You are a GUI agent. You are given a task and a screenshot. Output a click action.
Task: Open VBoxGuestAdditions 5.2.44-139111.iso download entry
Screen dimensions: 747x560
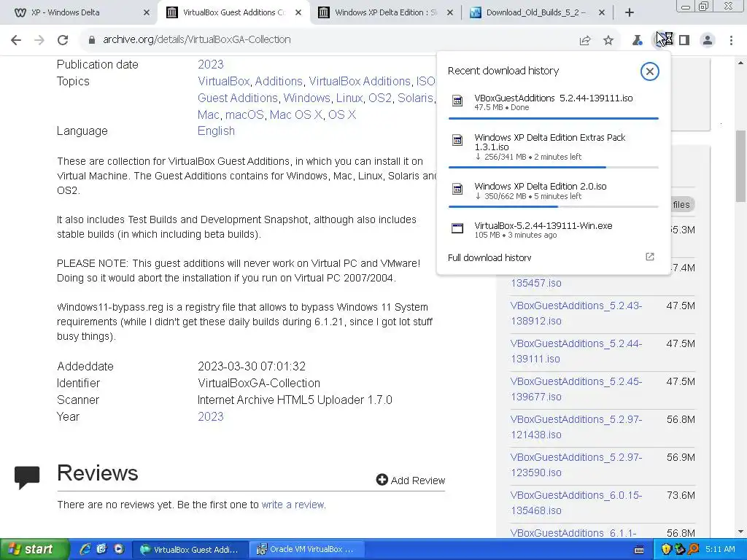coord(554,102)
